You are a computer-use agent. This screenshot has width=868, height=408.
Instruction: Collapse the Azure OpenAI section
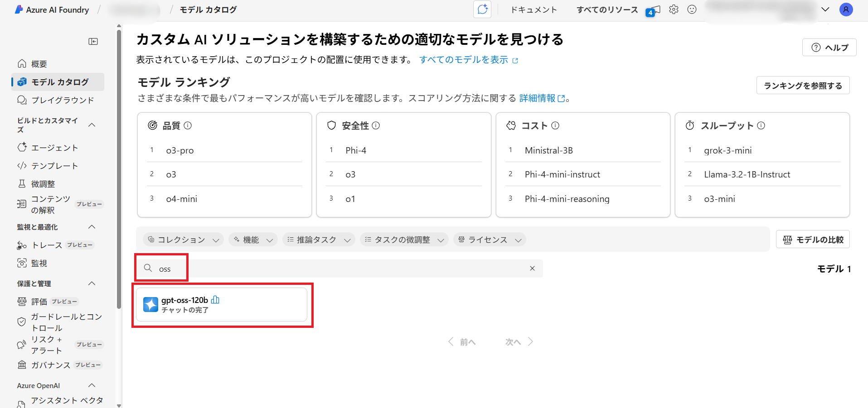tap(92, 385)
